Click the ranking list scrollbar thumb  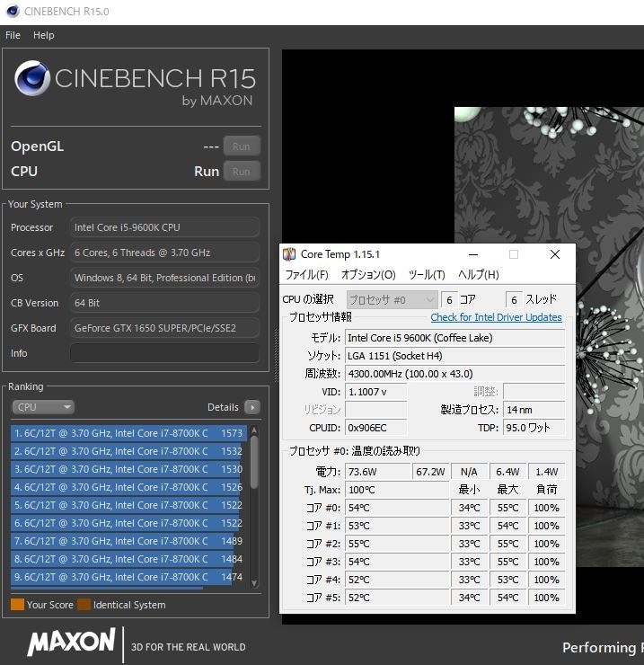pyautogui.click(x=254, y=462)
